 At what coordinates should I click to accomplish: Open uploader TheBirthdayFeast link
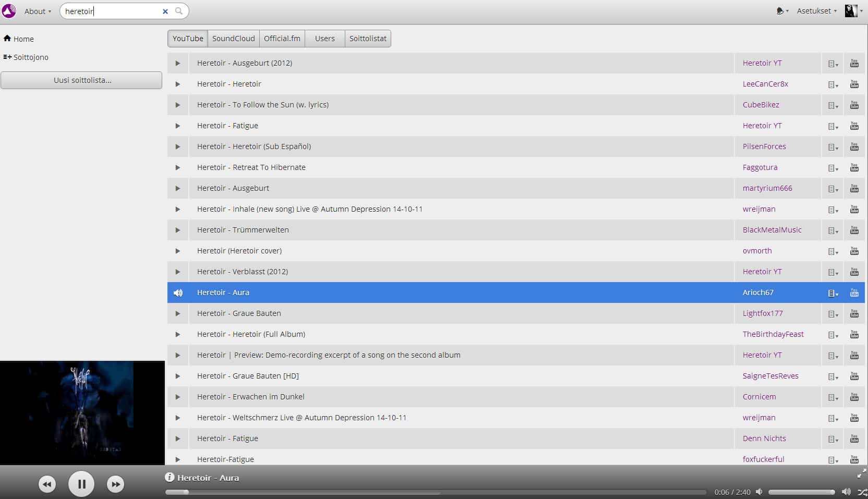pyautogui.click(x=773, y=334)
